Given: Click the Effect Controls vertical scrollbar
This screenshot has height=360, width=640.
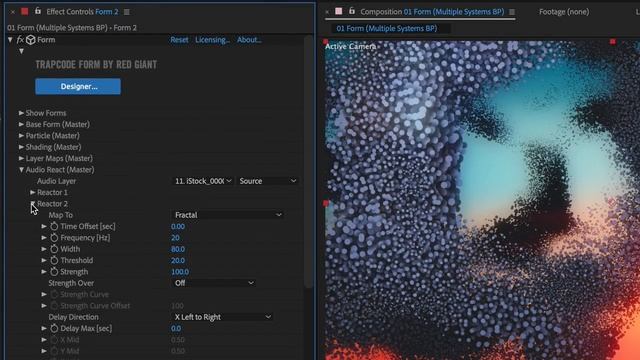Looking at the screenshot, I should point(309,161).
